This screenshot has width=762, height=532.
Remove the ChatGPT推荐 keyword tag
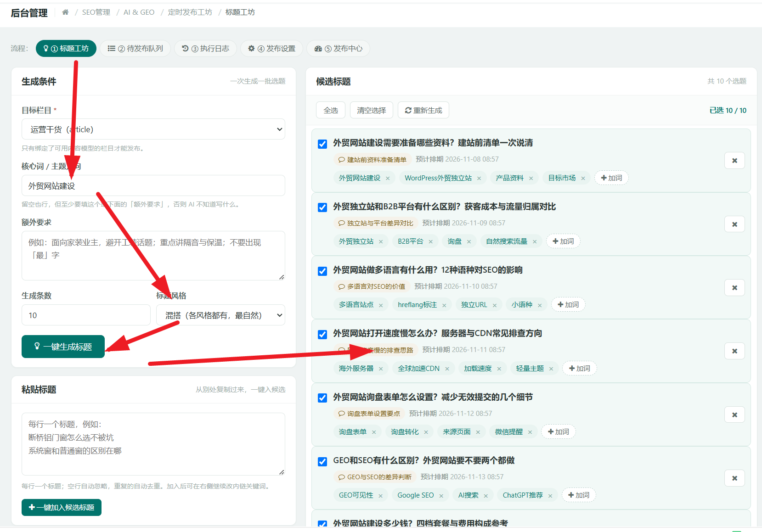(x=550, y=496)
